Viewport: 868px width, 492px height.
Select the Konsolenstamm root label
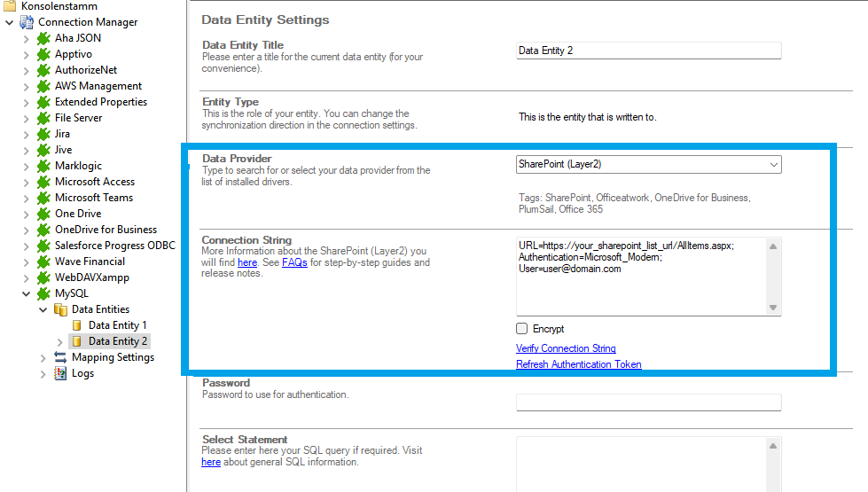[x=59, y=6]
